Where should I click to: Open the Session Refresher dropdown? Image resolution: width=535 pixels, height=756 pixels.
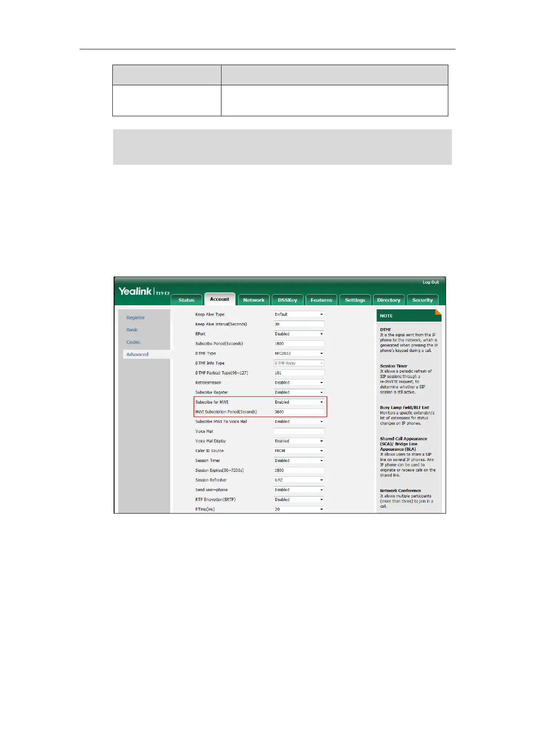tap(299, 480)
